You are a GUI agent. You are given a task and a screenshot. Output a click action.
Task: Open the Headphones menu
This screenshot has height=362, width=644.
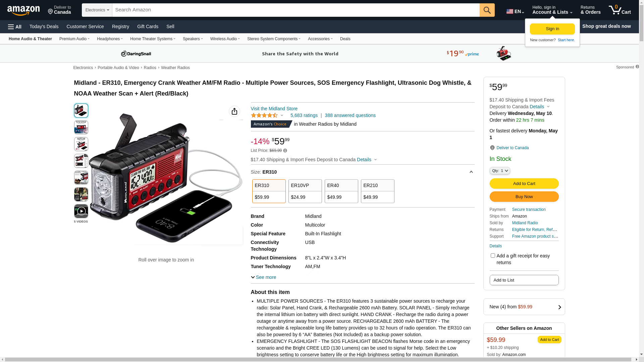[x=110, y=39]
